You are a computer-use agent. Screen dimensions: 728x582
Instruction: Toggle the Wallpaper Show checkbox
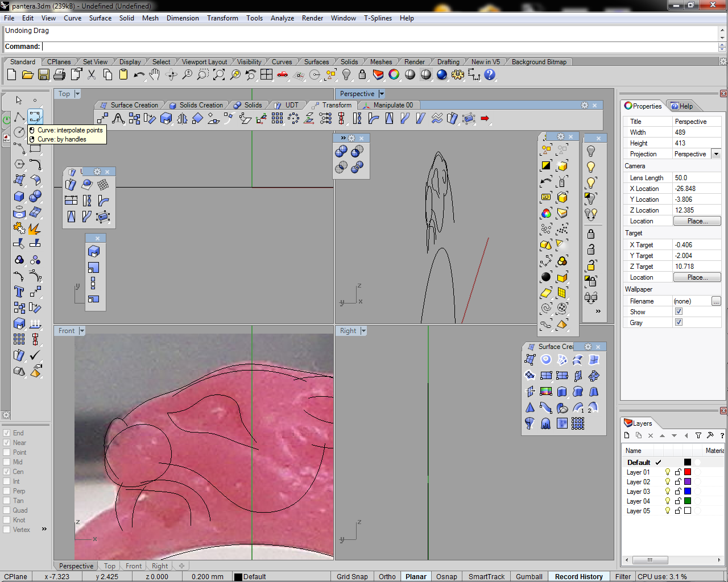(679, 312)
